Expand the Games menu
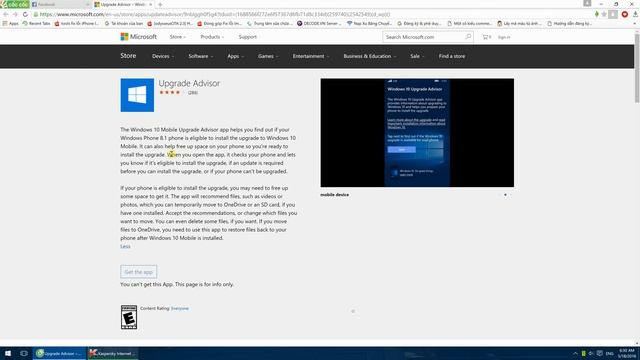This screenshot has height=360, width=640. coord(268,56)
